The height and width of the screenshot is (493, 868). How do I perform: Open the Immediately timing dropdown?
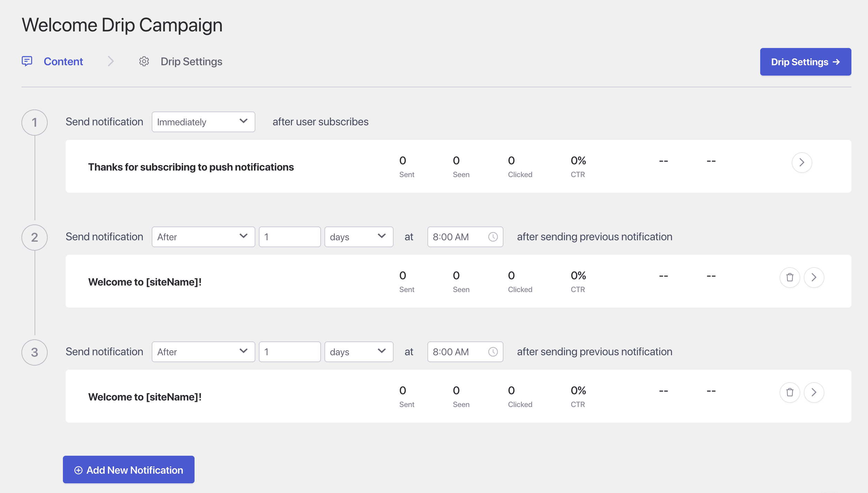[203, 122]
